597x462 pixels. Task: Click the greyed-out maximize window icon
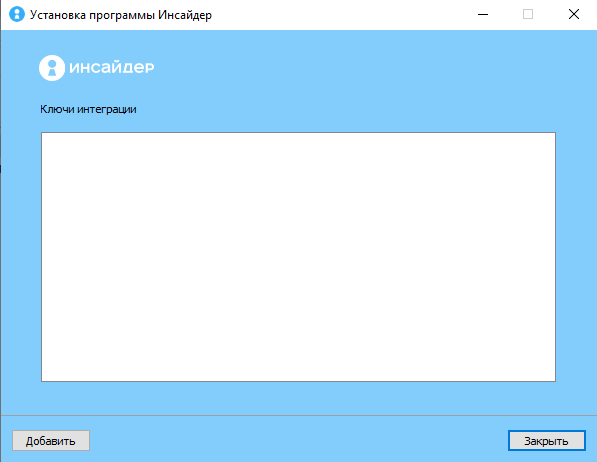(528, 14)
